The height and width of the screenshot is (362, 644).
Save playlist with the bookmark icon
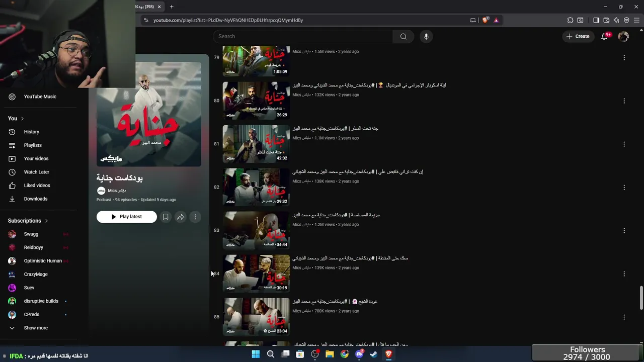(166, 217)
